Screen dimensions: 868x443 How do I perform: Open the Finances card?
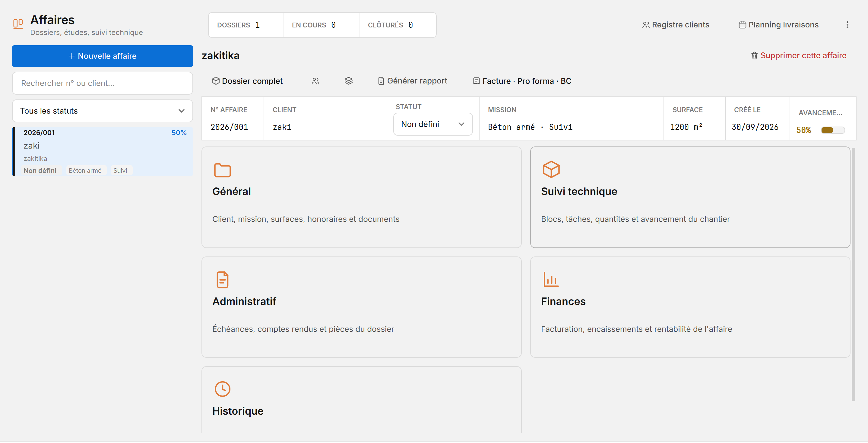click(690, 307)
